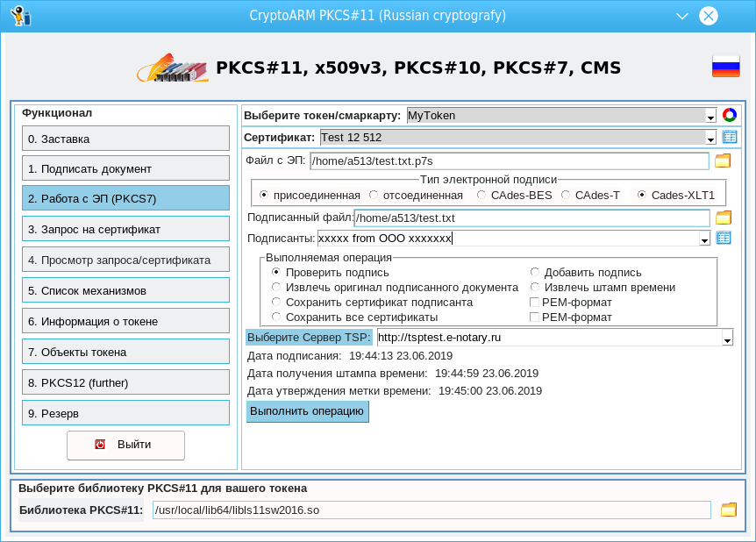Browse folder icon for Файл с ЭП

coord(723,160)
